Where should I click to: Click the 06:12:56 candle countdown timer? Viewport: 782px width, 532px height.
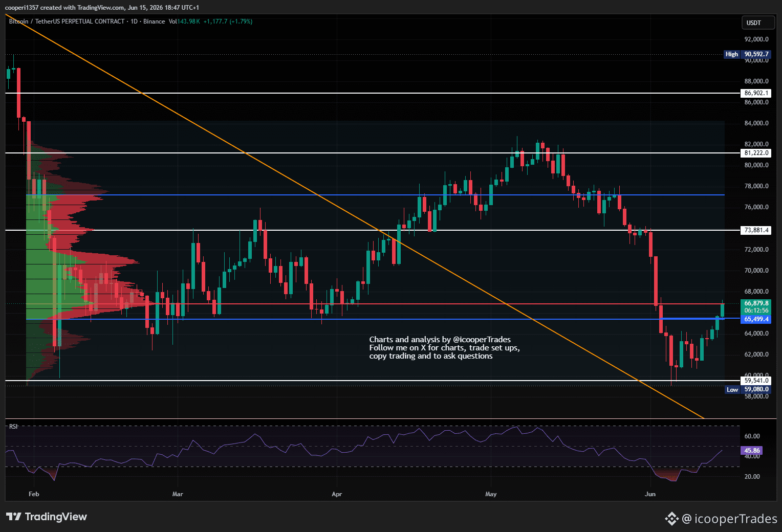click(756, 311)
